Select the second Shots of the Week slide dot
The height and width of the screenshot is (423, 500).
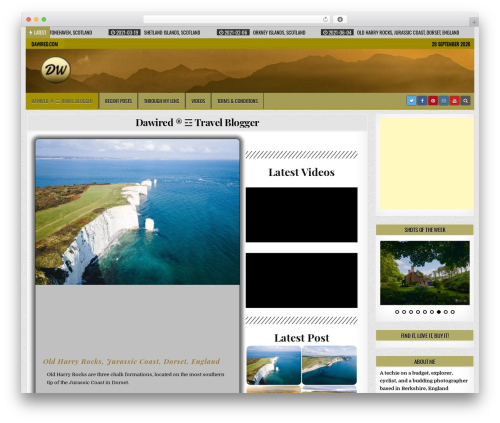[404, 312]
